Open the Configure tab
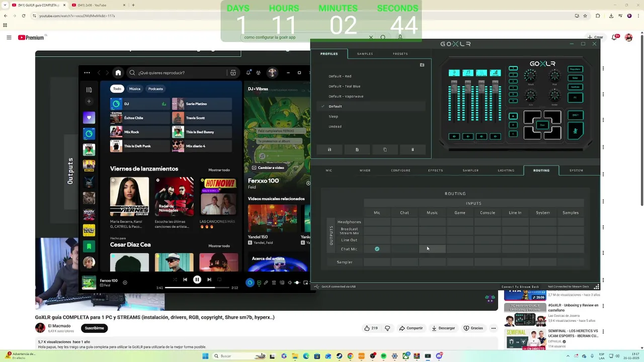 tap(401, 170)
